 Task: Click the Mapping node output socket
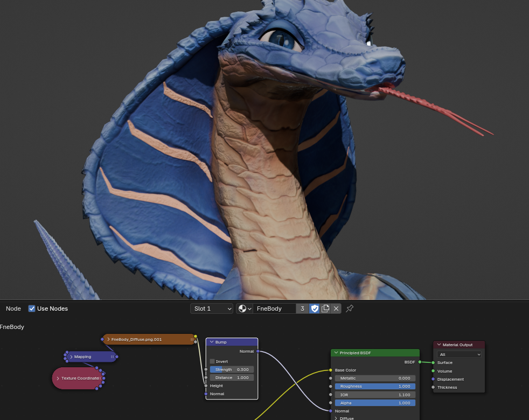click(x=117, y=356)
